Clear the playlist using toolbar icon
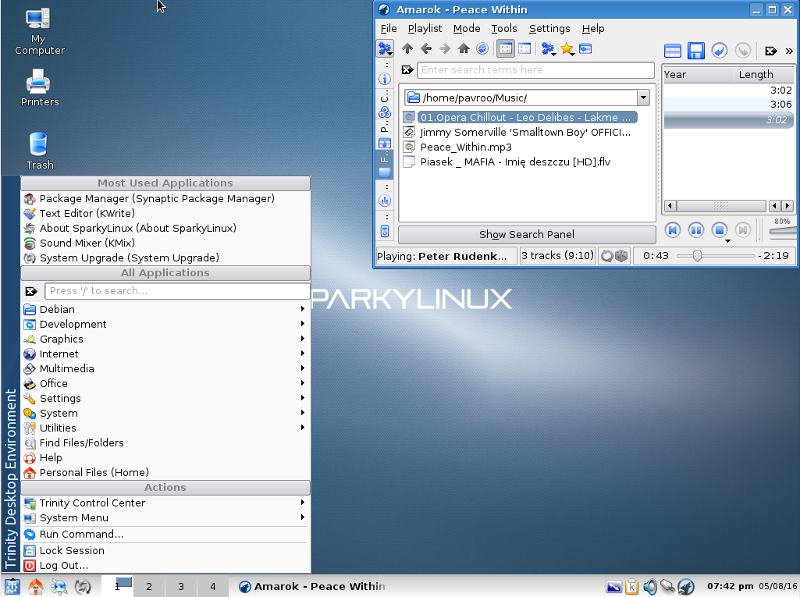 click(672, 51)
